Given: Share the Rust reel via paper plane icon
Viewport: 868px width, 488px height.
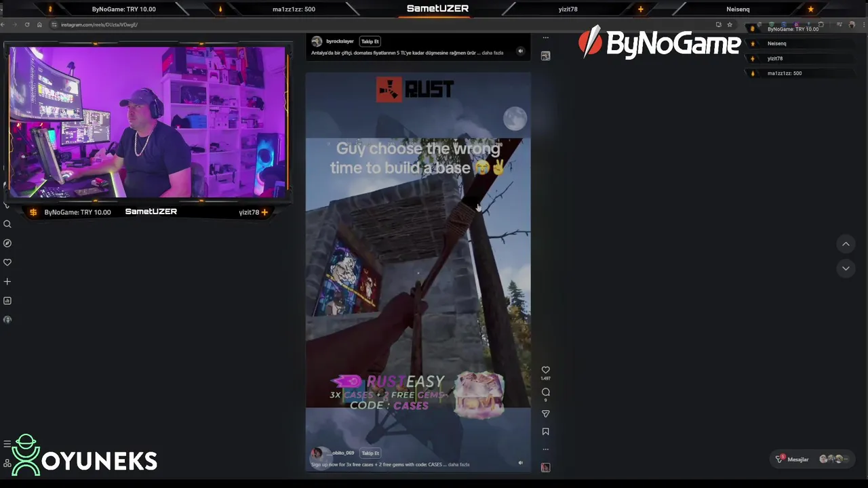Looking at the screenshot, I should [545, 413].
